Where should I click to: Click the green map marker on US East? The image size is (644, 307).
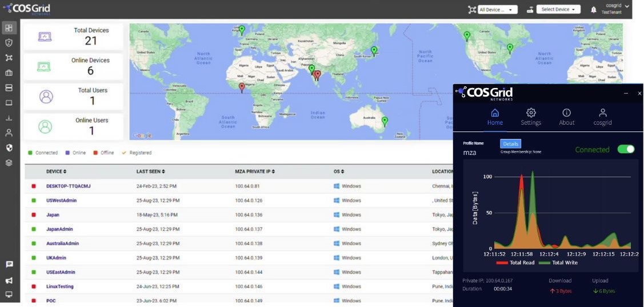[510, 49]
